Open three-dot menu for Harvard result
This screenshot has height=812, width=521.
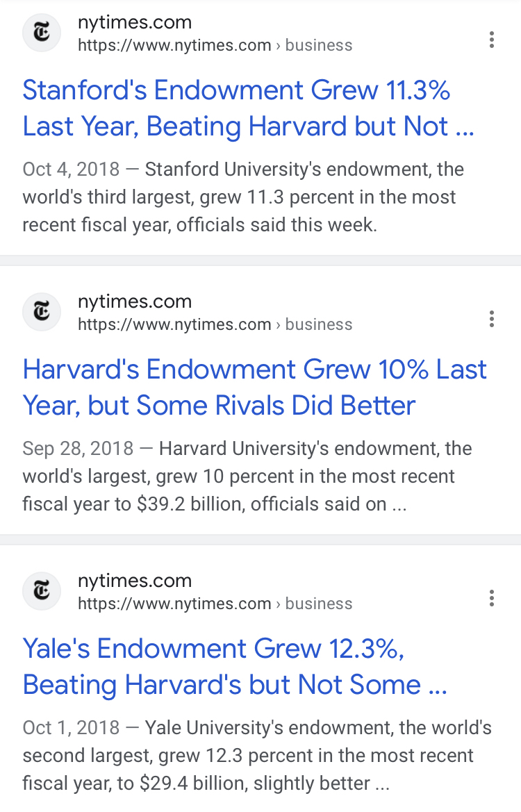492,319
